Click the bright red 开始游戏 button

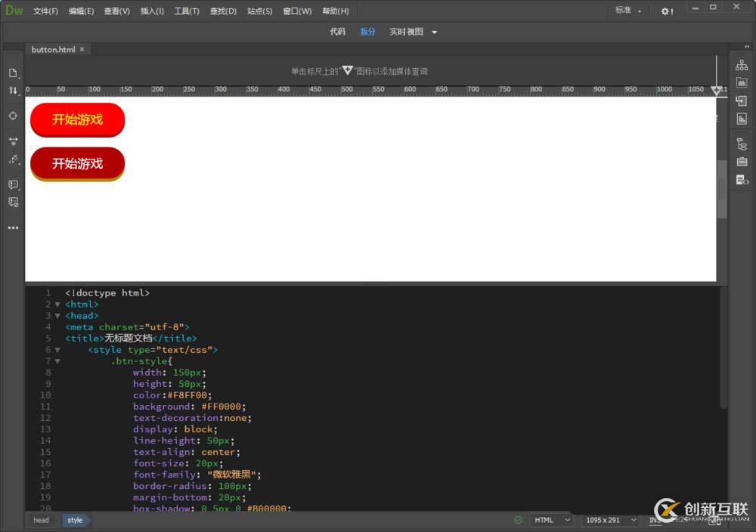click(77, 119)
